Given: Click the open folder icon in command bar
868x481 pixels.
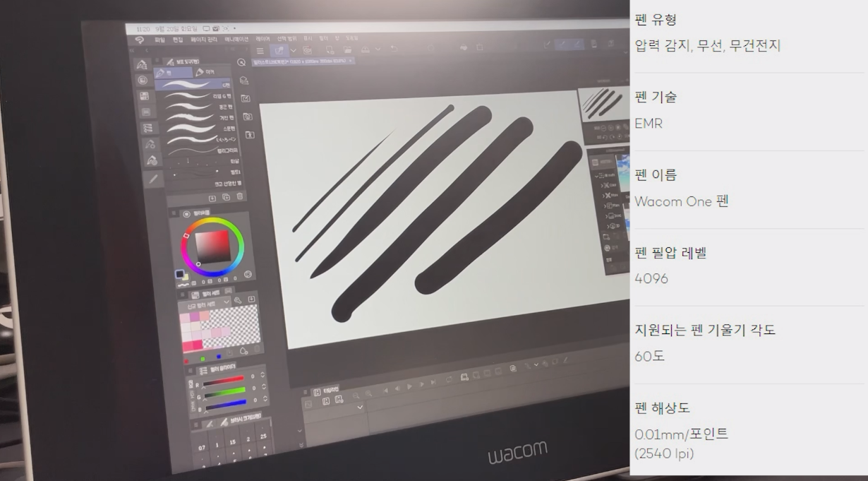Looking at the screenshot, I should coord(348,50).
